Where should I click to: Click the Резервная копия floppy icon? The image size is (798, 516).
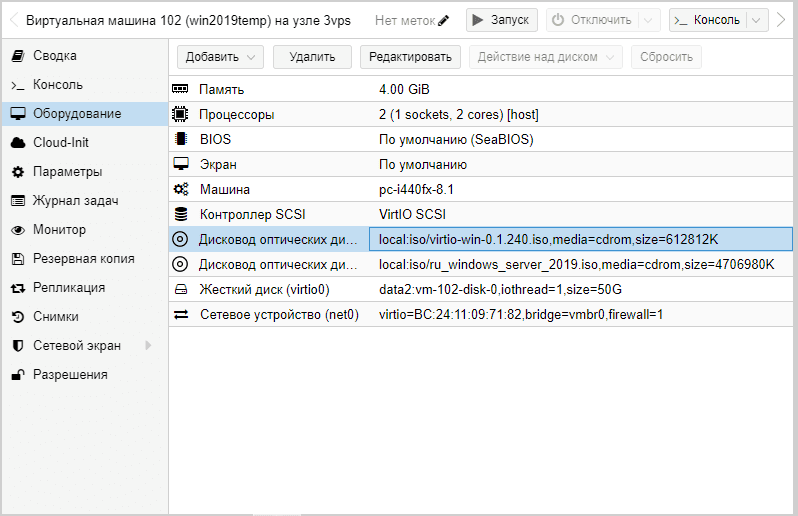click(18, 259)
